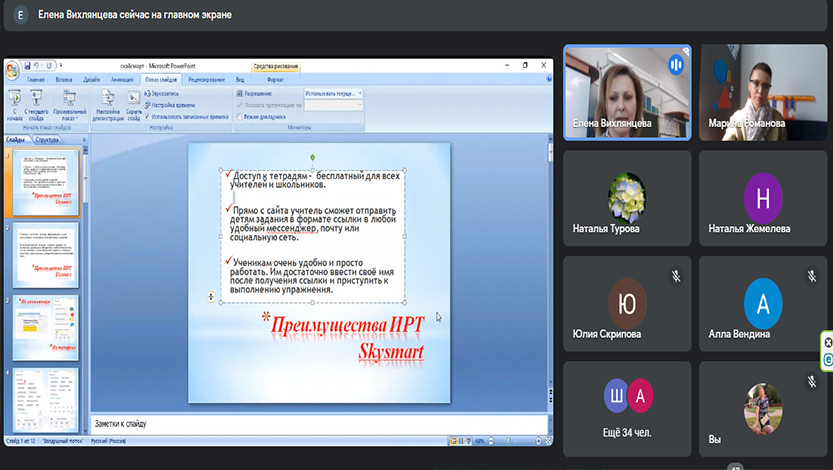This screenshot has width=833, height=470.
Task: Open the Главная ribbon tab
Action: 36,78
